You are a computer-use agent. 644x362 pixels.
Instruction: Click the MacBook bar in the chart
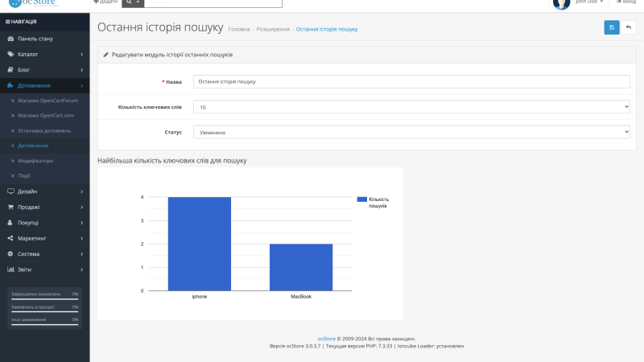tap(301, 267)
